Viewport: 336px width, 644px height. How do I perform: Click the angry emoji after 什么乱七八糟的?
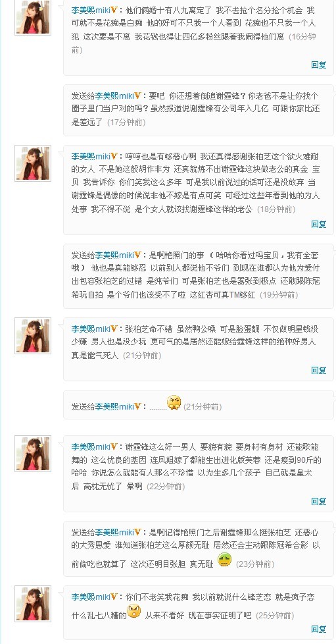pyautogui.click(x=133, y=611)
